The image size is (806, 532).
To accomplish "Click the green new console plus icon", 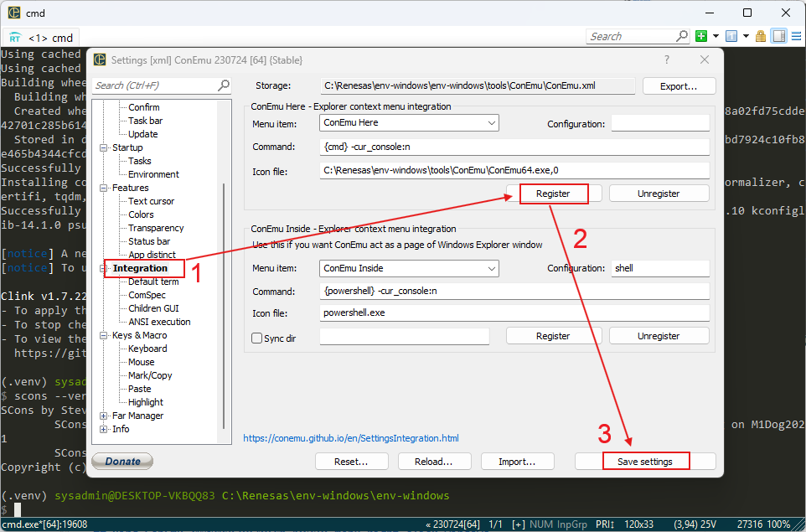I will tap(702, 36).
